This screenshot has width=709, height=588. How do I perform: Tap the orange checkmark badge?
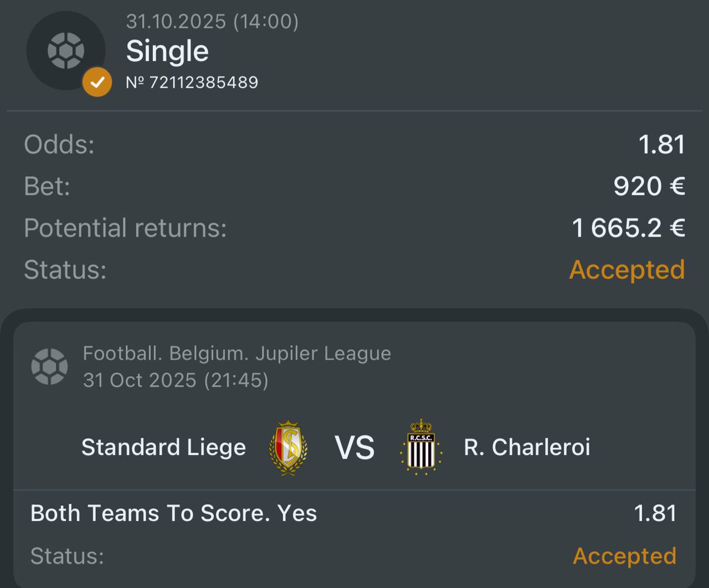click(97, 83)
